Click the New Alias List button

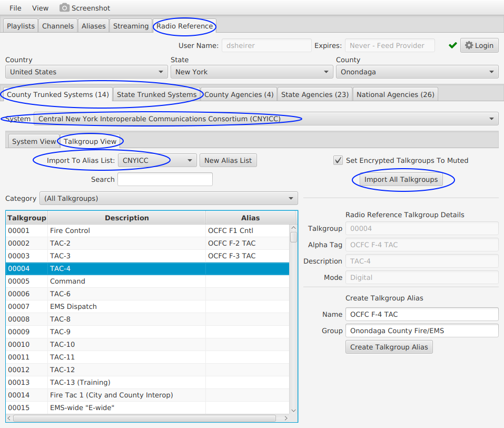tap(228, 160)
